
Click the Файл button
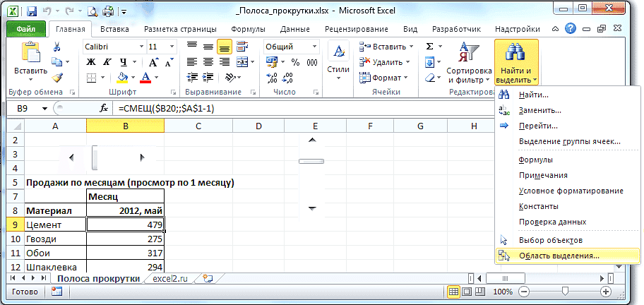26,30
